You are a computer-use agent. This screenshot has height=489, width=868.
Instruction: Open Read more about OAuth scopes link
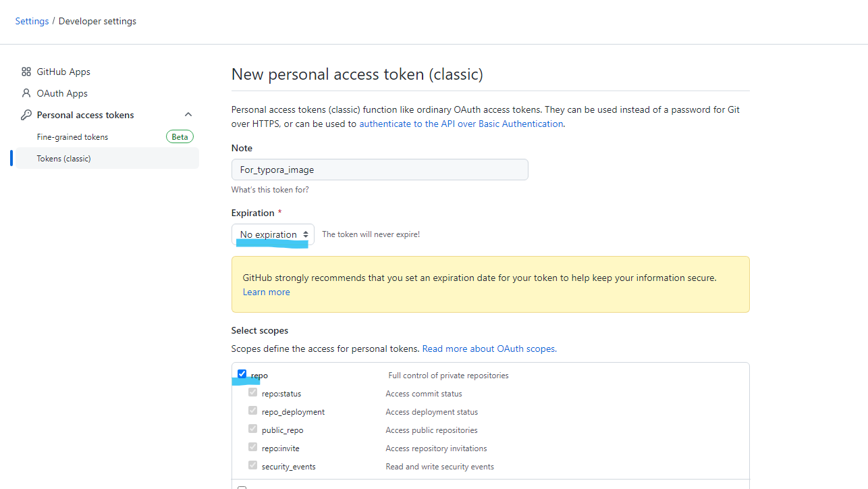click(x=489, y=349)
